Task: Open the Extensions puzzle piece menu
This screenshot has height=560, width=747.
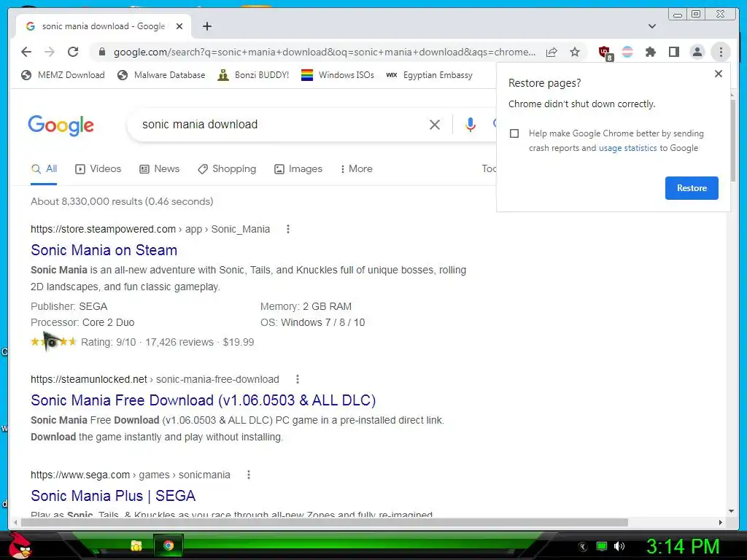Action: tap(650, 52)
